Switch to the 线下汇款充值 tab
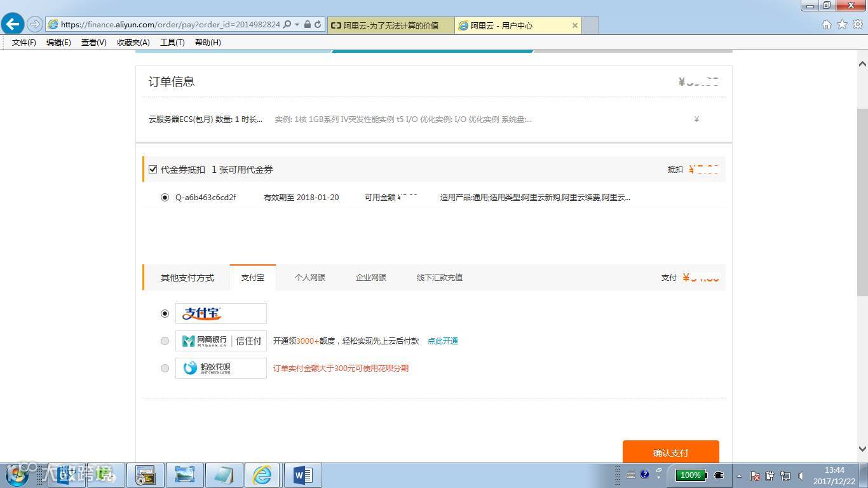 (x=440, y=278)
